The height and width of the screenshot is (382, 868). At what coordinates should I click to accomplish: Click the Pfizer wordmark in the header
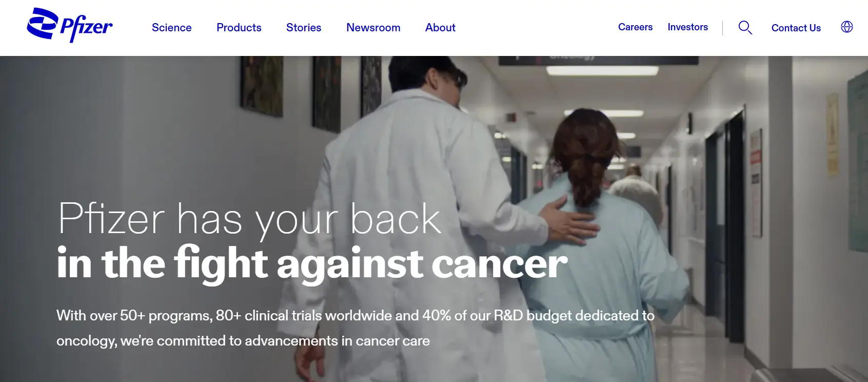point(86,29)
